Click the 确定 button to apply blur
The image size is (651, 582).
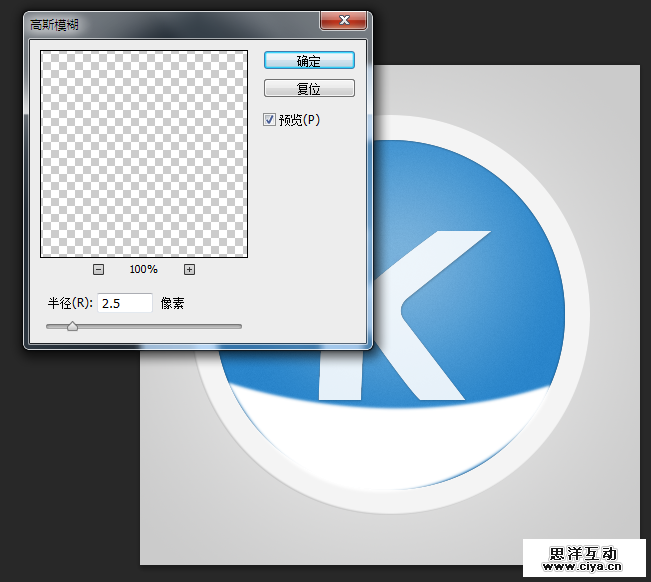click(309, 61)
